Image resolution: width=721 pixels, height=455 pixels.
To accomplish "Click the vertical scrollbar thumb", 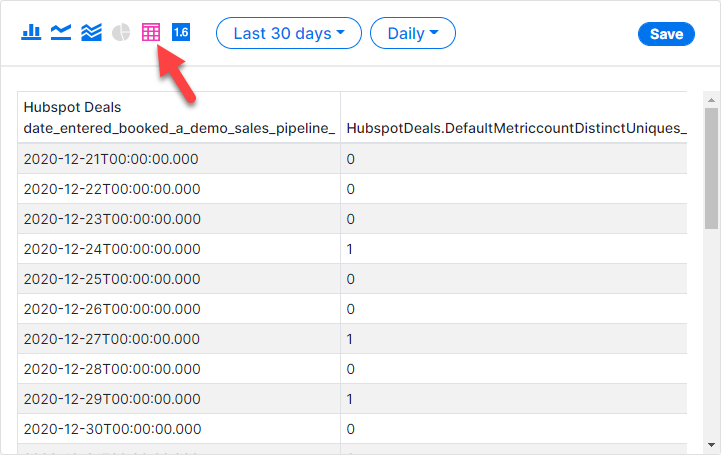I will 711,168.
